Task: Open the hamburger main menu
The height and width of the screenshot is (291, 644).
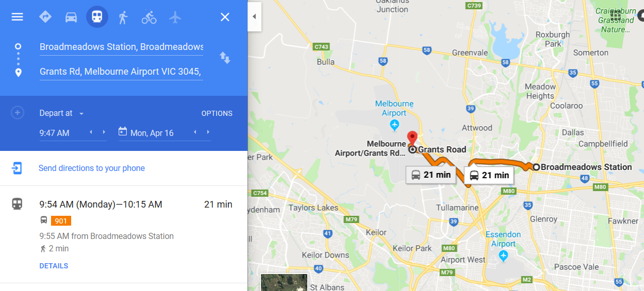Action: coord(18,17)
